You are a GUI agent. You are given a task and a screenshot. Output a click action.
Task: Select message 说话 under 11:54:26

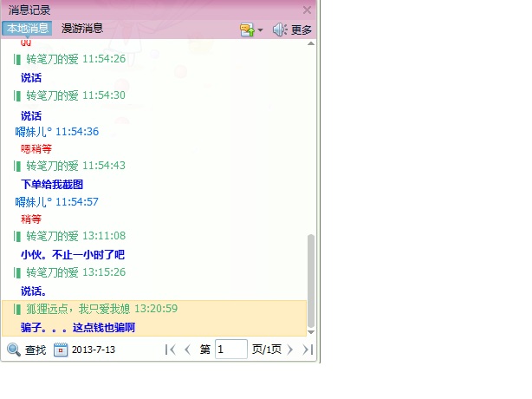[x=31, y=78]
